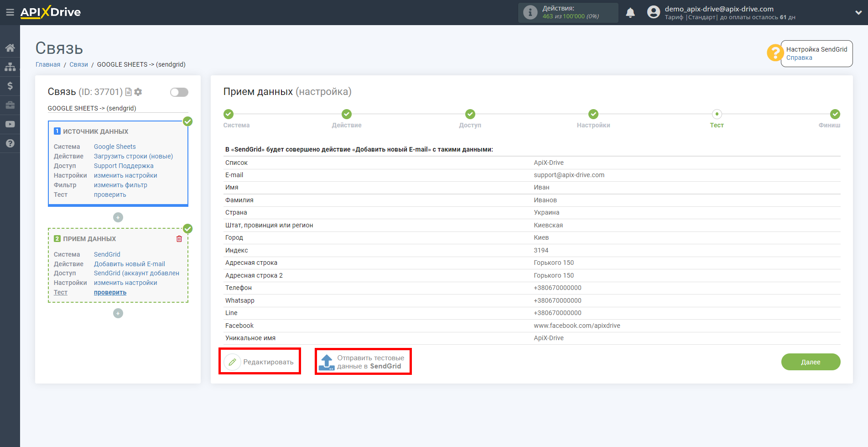Go to the Настройки step
This screenshot has height=447, width=868.
(x=593, y=114)
